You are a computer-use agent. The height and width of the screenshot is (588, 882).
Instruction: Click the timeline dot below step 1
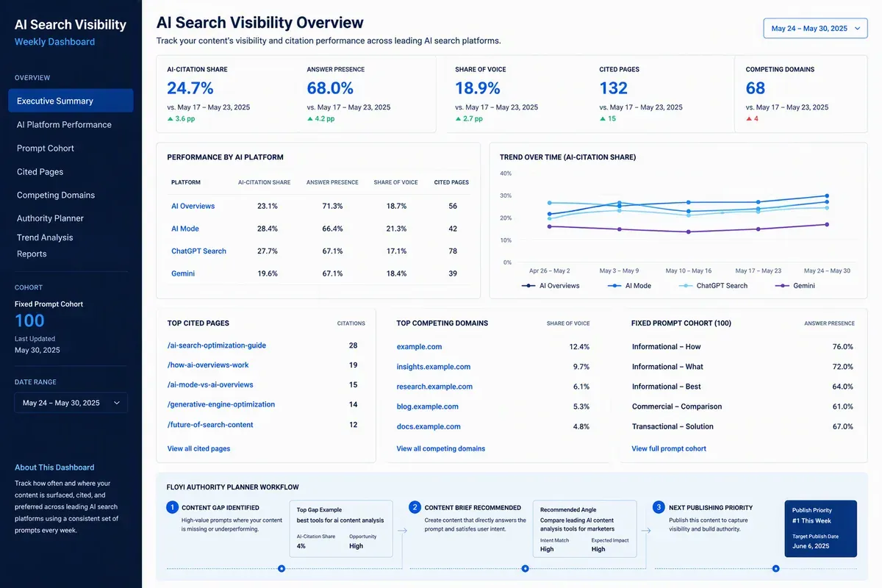click(282, 568)
